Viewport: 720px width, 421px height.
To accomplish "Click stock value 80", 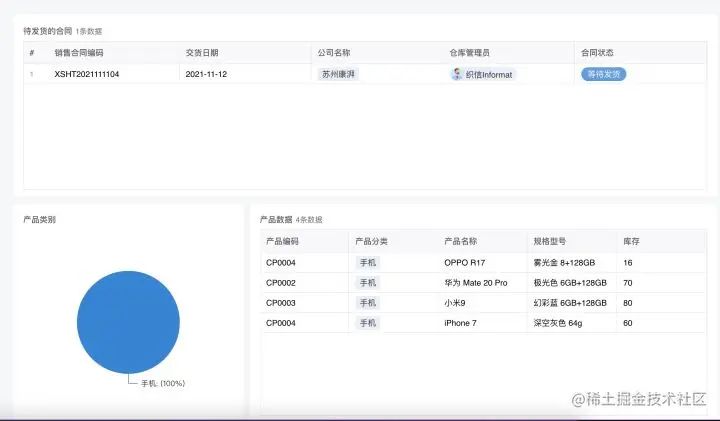I will (628, 303).
